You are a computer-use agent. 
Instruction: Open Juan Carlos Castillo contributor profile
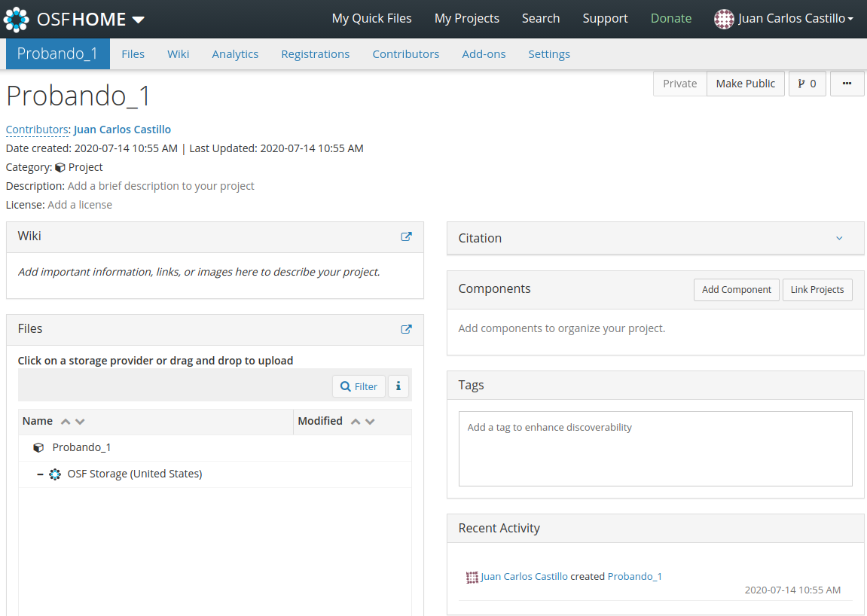click(x=122, y=130)
